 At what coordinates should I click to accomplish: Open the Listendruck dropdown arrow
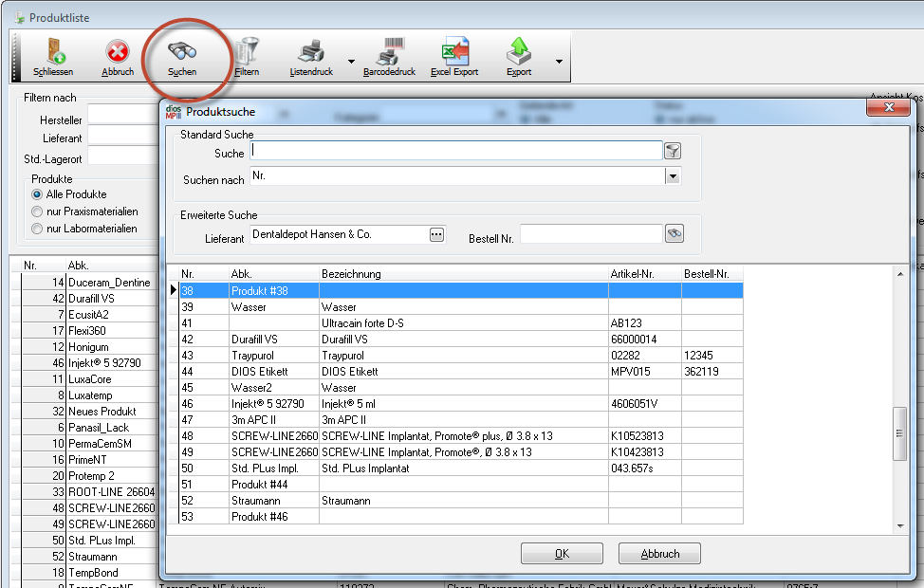pyautogui.click(x=351, y=63)
